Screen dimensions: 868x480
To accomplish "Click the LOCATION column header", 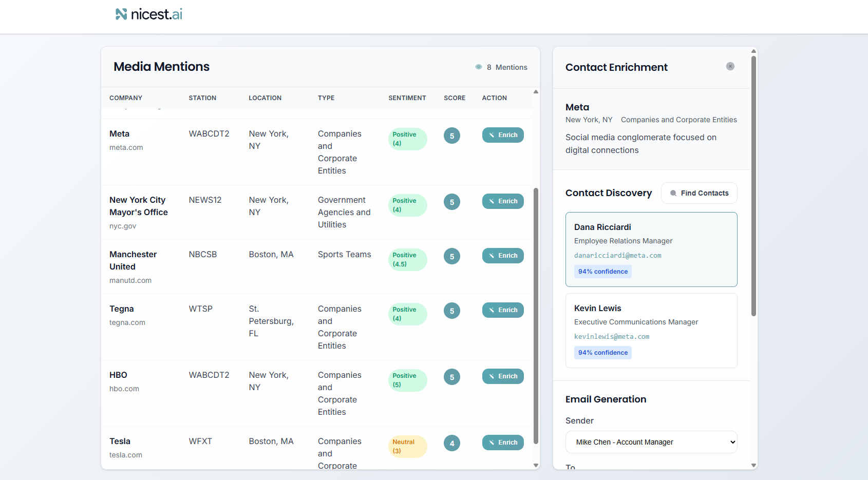I will [x=265, y=98].
